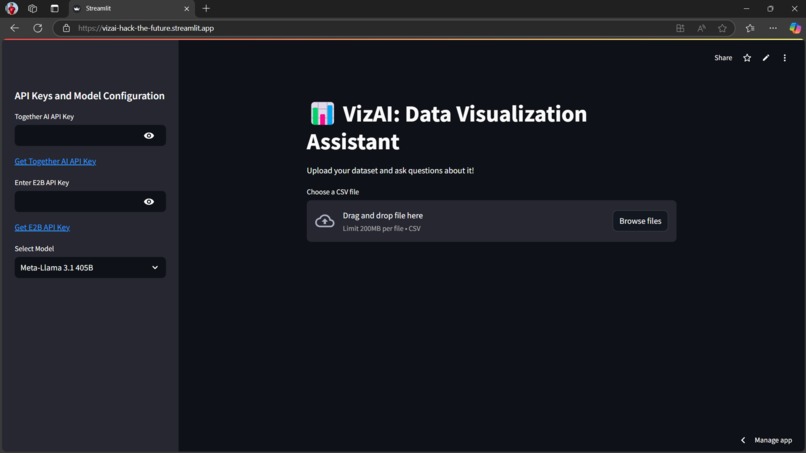
Task: Follow the Get E2B API Key link
Action: pyautogui.click(x=42, y=227)
